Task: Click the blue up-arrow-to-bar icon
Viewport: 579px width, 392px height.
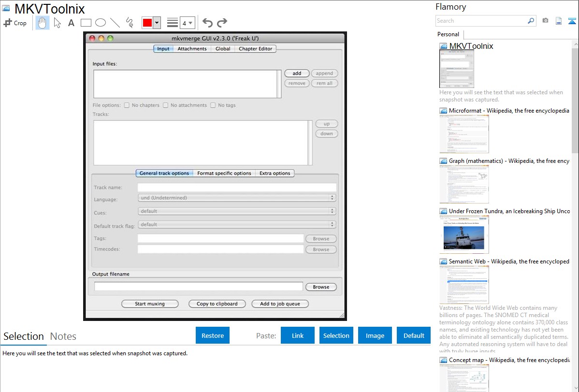Action: (x=572, y=21)
